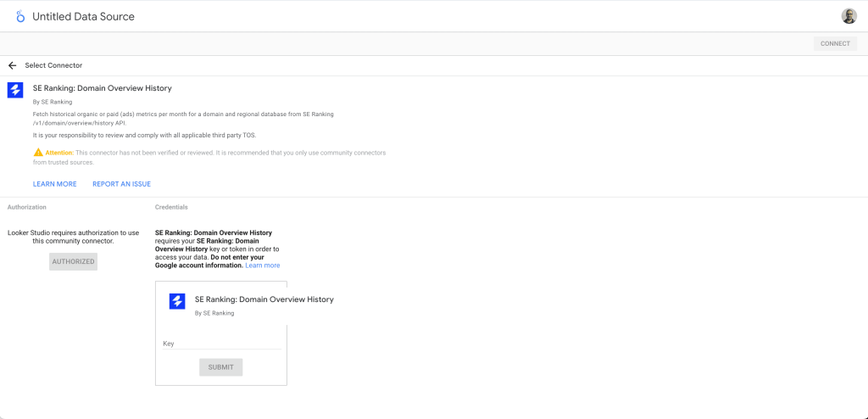Click the AUTHORIZED button

coord(74,261)
